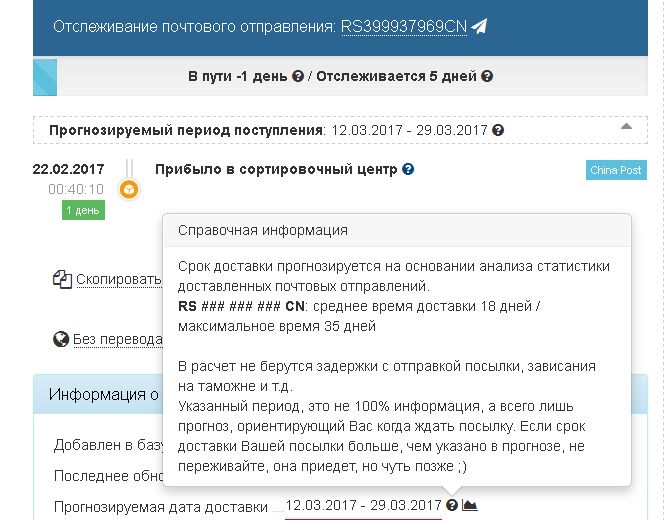Open the delivery statistics chart icon
The height and width of the screenshot is (520, 668).
click(469, 505)
